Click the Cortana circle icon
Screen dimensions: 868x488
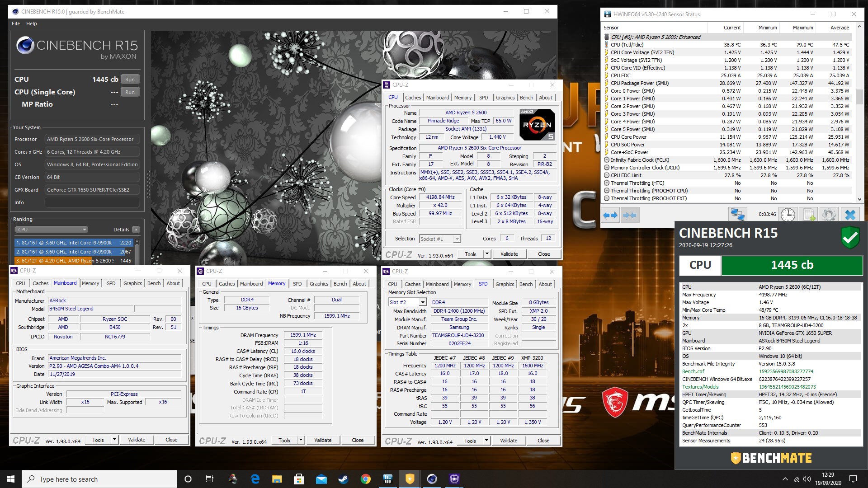188,479
